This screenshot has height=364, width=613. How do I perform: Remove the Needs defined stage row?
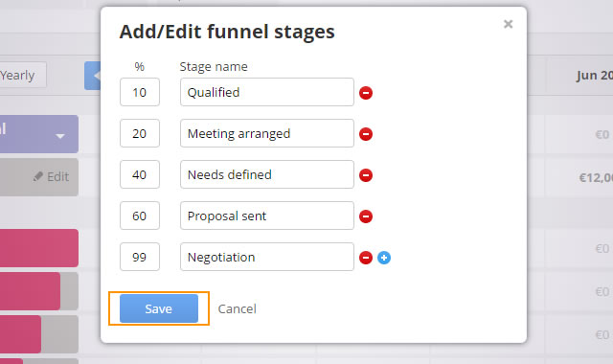(x=366, y=175)
